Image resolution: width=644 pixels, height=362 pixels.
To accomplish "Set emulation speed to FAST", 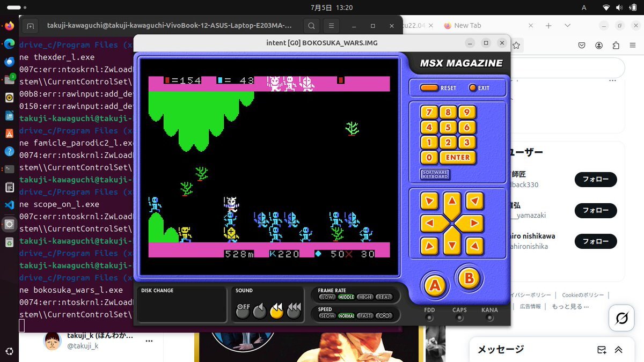I will tap(365, 316).
